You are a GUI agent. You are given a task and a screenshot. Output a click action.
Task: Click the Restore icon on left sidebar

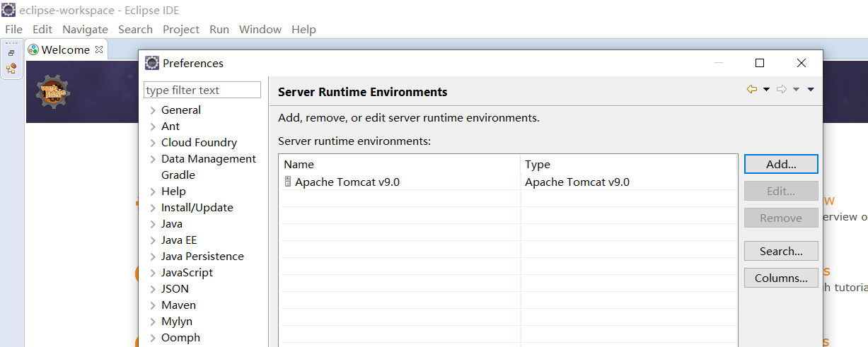11,53
